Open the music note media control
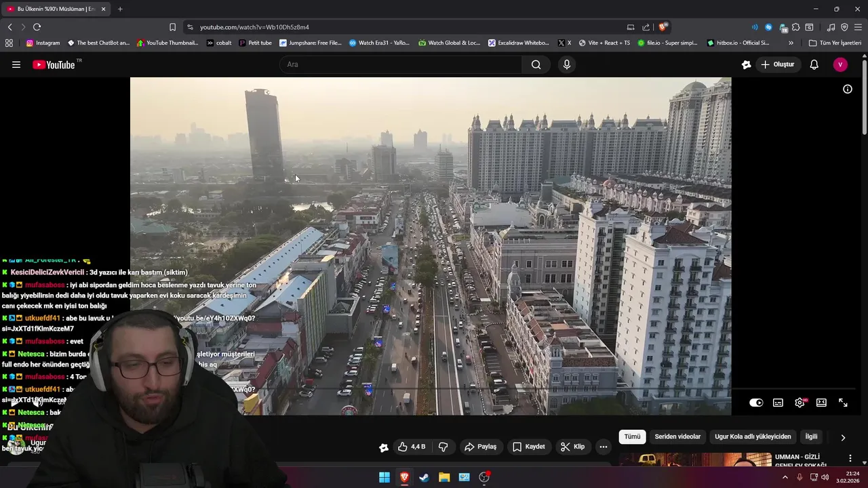Screen dimensions: 868x488 click(x=831, y=27)
